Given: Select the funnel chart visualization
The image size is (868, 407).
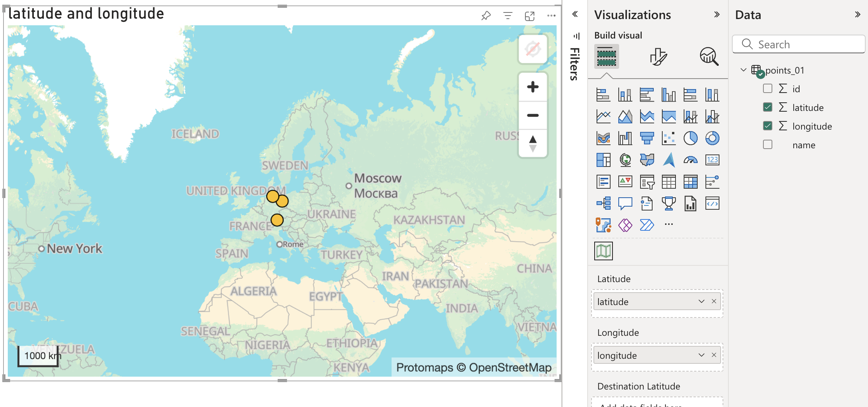Looking at the screenshot, I should pos(647,138).
